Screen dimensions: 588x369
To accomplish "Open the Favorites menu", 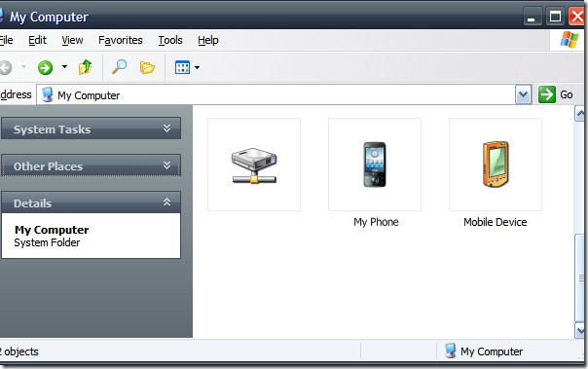I will [x=121, y=40].
